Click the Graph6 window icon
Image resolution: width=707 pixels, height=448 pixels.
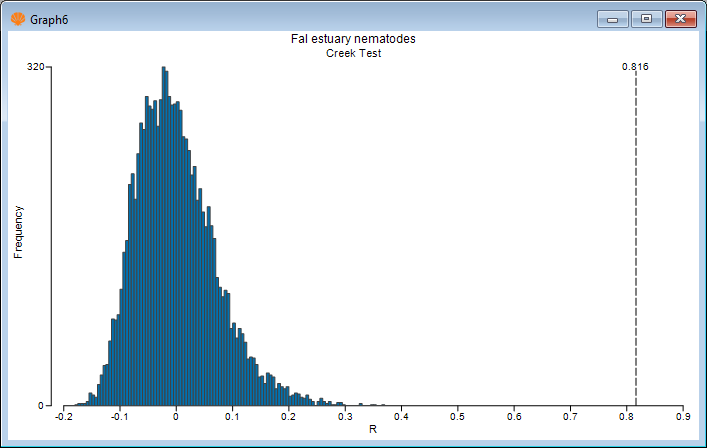click(17, 19)
